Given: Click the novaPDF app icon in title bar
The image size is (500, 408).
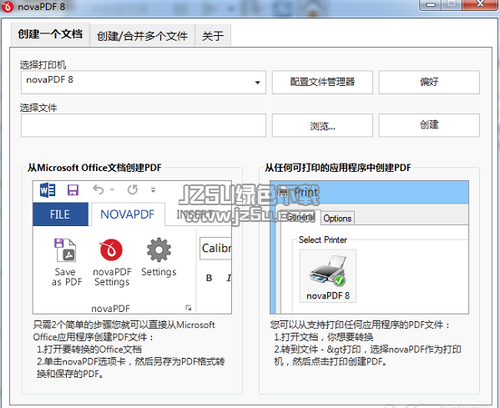Looking at the screenshot, I should coord(7,7).
